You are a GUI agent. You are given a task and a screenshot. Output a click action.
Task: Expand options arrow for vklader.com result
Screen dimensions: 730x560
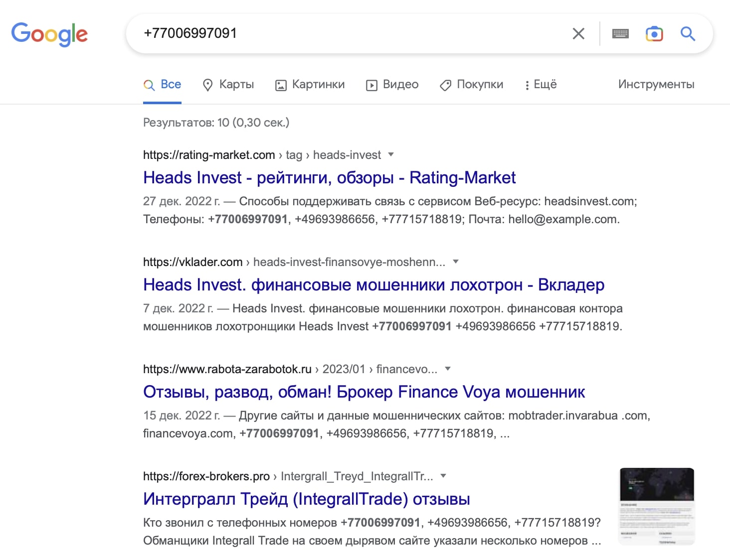pos(455,262)
